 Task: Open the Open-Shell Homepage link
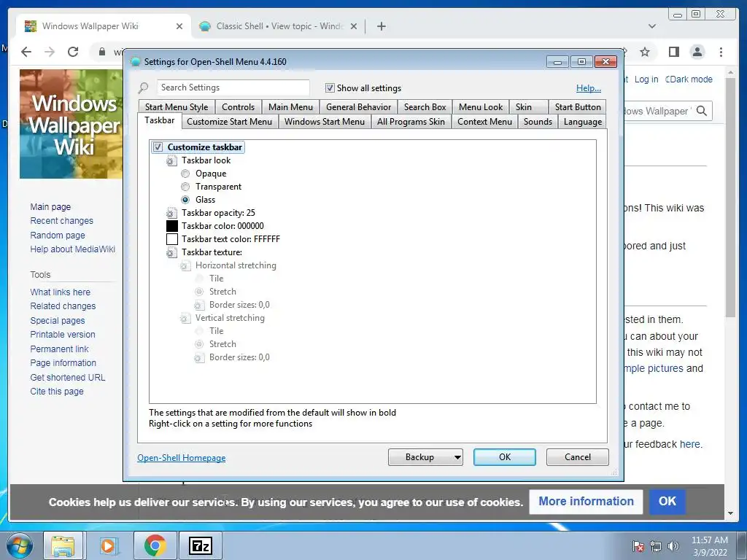182,458
